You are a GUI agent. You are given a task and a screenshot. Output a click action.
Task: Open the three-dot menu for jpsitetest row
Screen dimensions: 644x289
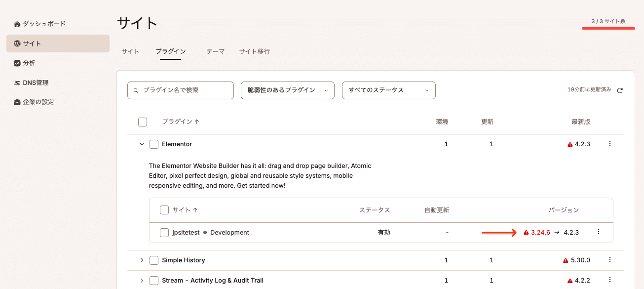pyautogui.click(x=599, y=232)
